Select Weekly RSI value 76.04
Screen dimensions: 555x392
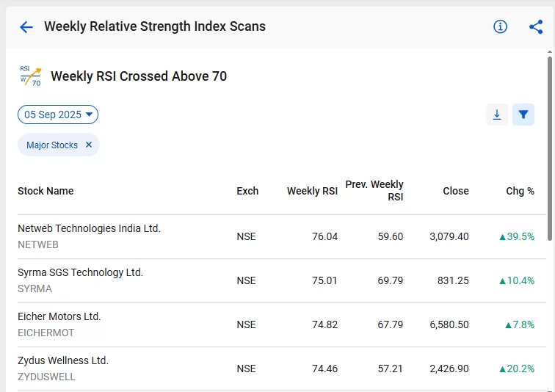[x=324, y=236]
